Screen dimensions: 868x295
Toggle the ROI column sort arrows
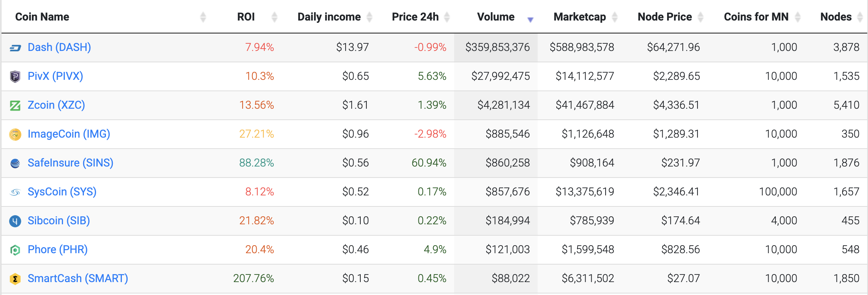(x=275, y=17)
